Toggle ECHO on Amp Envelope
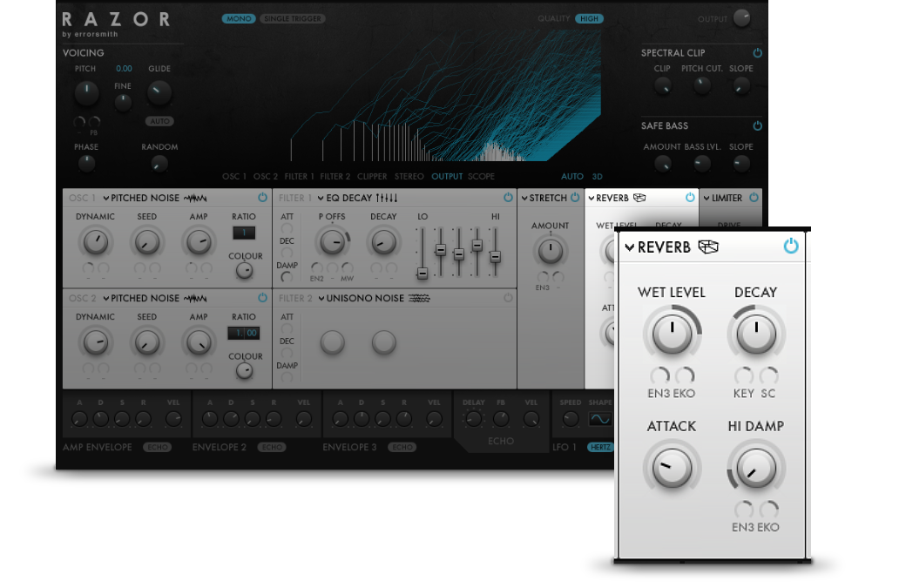Screen dimensions: 906x588 (x=157, y=447)
